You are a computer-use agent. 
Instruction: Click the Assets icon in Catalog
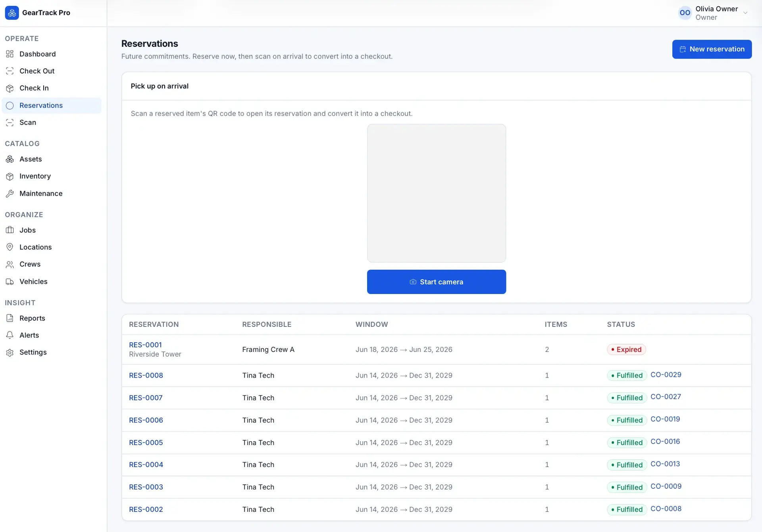[10, 159]
